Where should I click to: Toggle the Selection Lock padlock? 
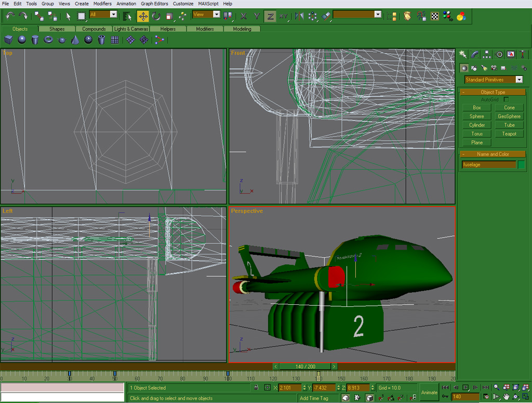(x=256, y=387)
